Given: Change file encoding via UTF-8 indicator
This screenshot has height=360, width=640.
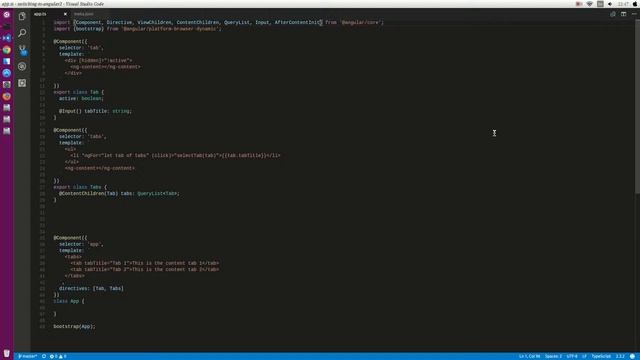Looking at the screenshot, I should click(x=572, y=356).
